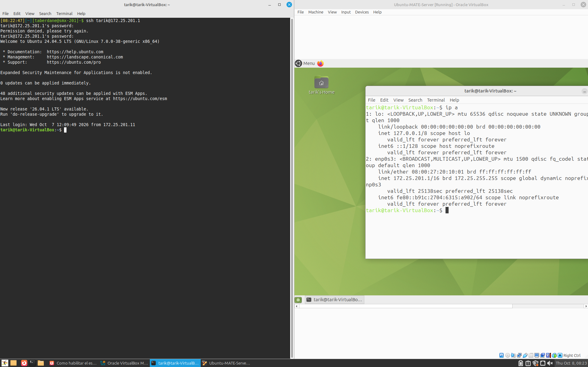Click the update notification tray icon

[528, 363]
